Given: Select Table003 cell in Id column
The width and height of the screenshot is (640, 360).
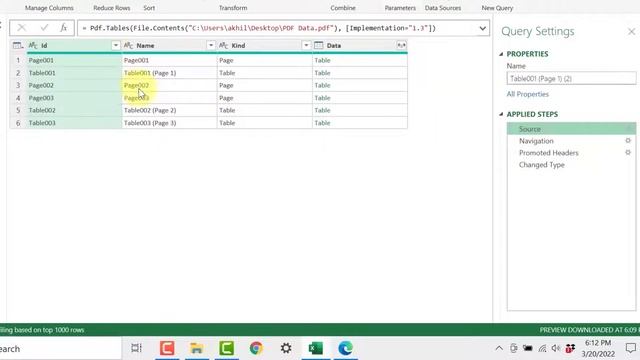Looking at the screenshot, I should coord(74,123).
